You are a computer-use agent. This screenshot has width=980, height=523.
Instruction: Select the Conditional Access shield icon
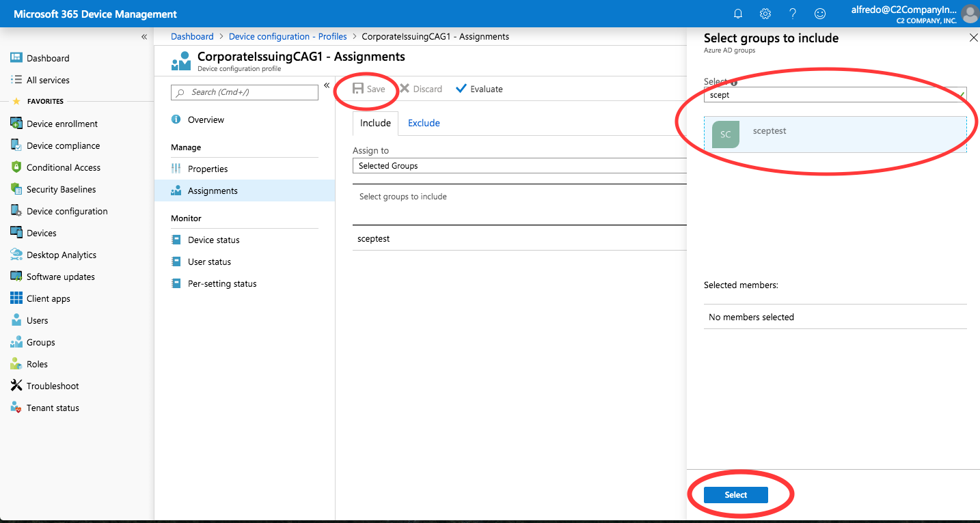point(16,167)
